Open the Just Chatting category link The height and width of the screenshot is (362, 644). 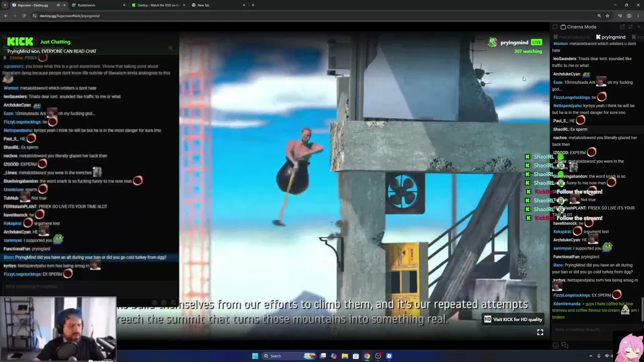click(x=55, y=42)
